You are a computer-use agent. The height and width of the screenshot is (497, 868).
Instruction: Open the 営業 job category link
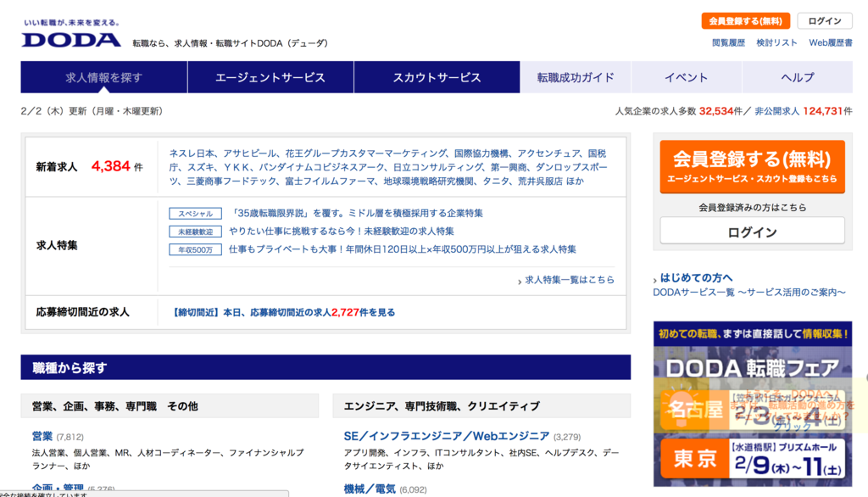coord(42,436)
